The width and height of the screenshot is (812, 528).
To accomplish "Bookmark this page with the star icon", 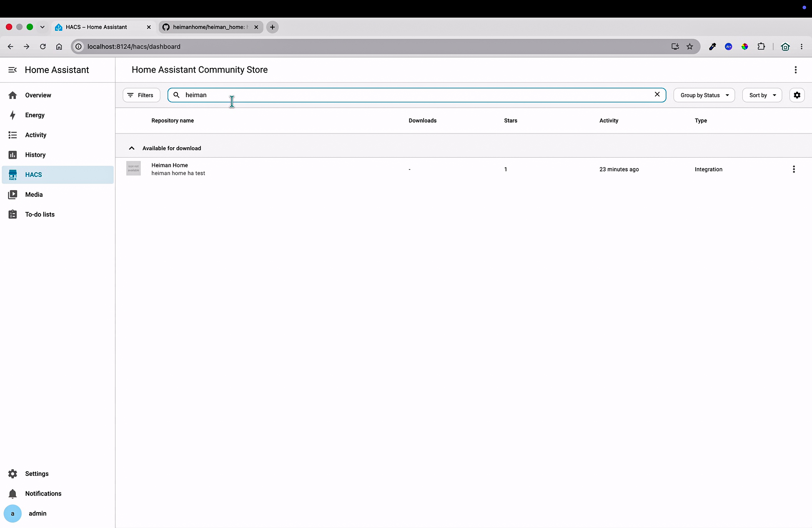I will pyautogui.click(x=689, y=47).
